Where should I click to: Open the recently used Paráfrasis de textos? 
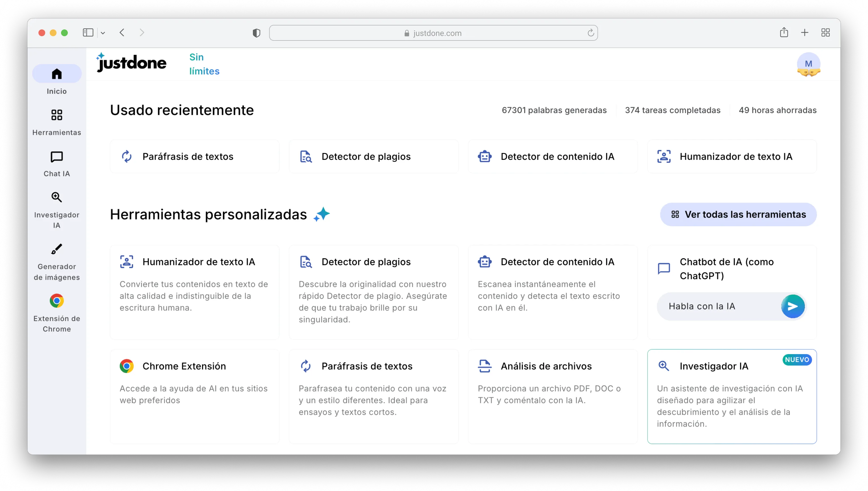[x=194, y=156]
